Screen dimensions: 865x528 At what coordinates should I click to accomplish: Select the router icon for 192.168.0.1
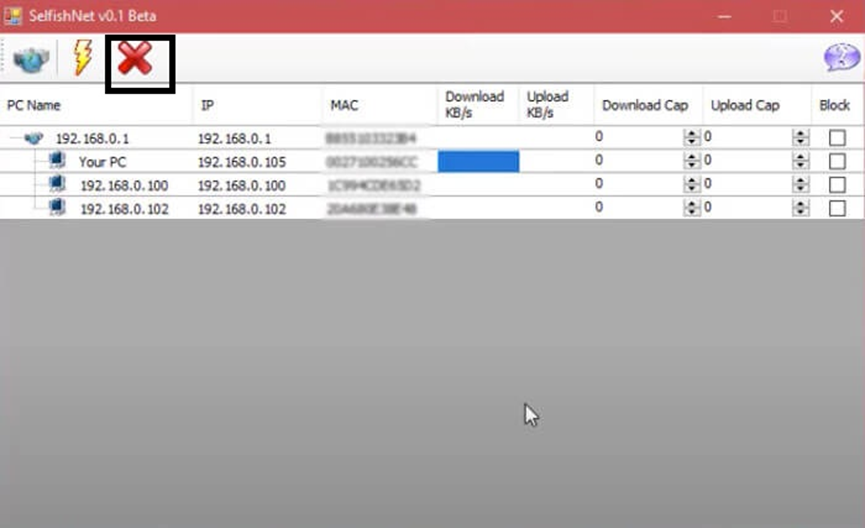(x=34, y=138)
